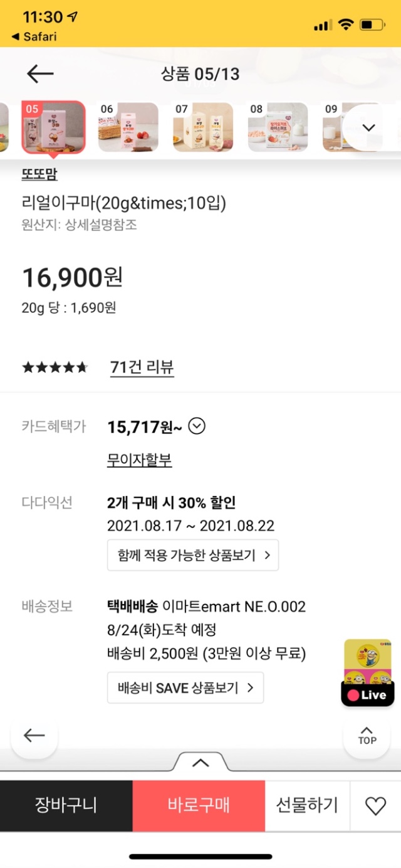Tap the back arrow in the header
This screenshot has width=401, height=868.
(40, 74)
